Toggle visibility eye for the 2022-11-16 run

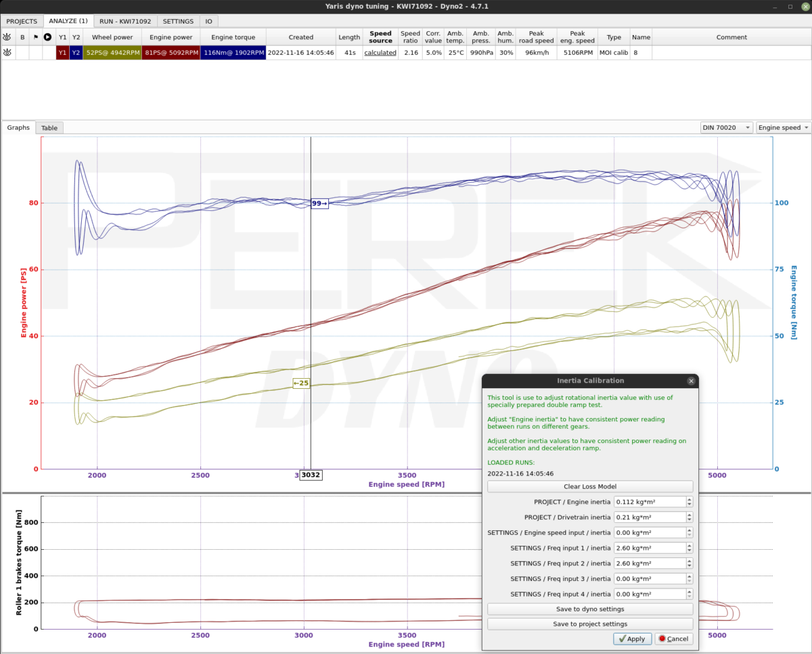click(x=7, y=52)
